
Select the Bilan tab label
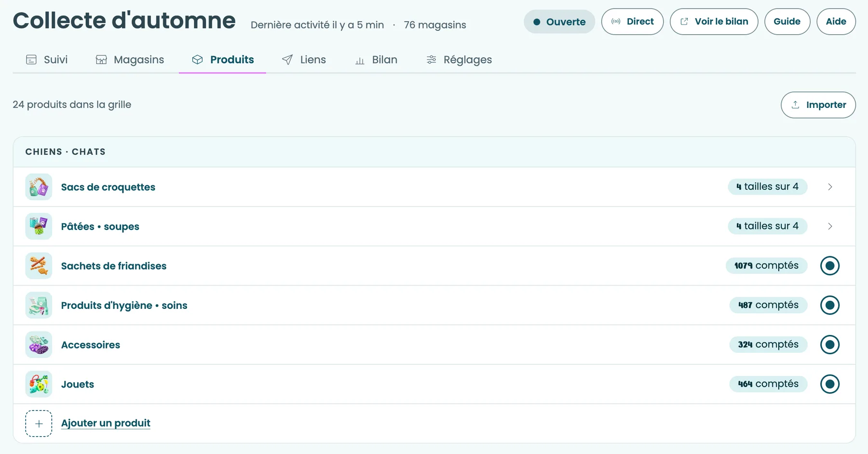point(384,60)
